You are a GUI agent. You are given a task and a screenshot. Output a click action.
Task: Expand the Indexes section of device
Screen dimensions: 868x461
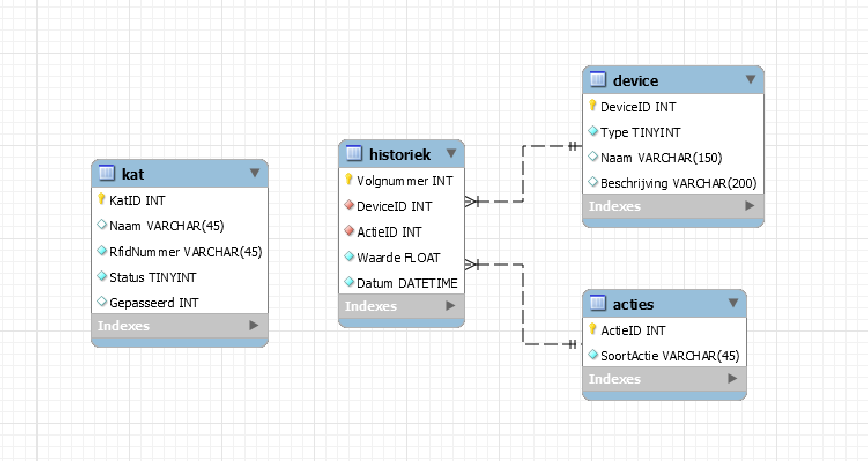[750, 206]
